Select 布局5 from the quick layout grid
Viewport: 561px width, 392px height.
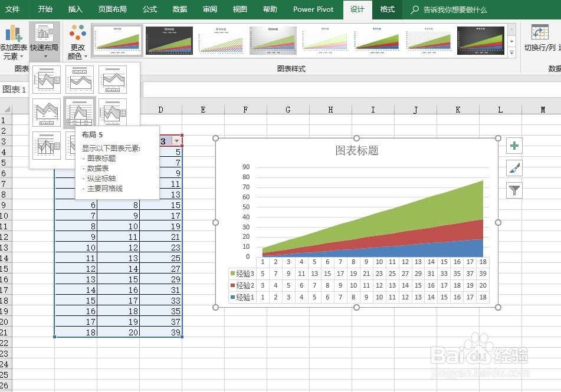pos(80,113)
